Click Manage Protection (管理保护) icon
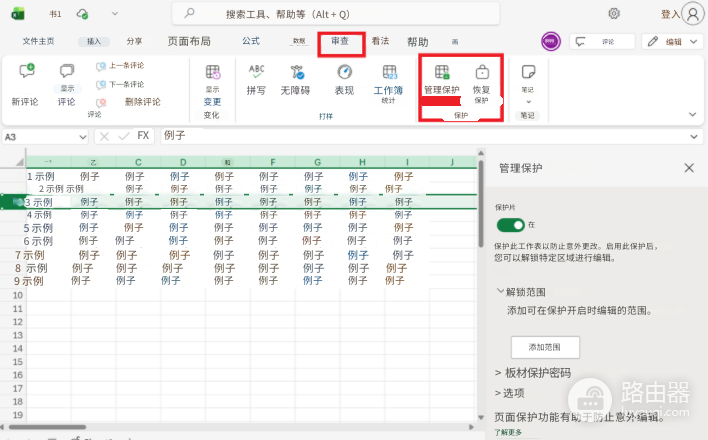The width and height of the screenshot is (708, 440). (442, 72)
